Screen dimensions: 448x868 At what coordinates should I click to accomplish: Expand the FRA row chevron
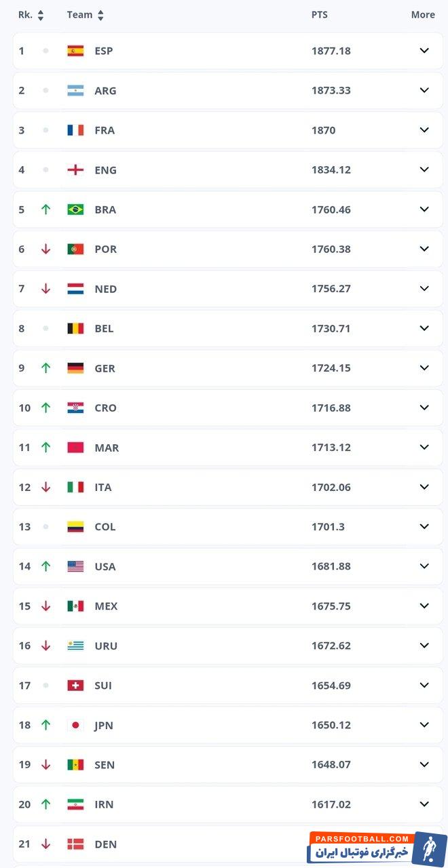(x=424, y=130)
